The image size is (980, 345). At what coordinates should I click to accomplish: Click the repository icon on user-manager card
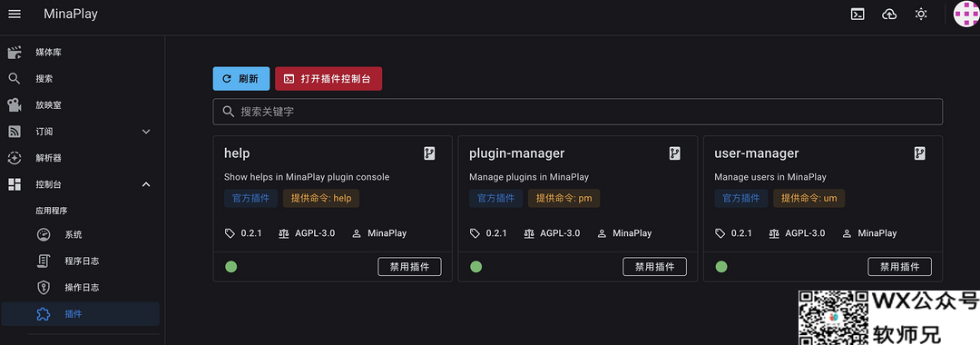coord(919,153)
